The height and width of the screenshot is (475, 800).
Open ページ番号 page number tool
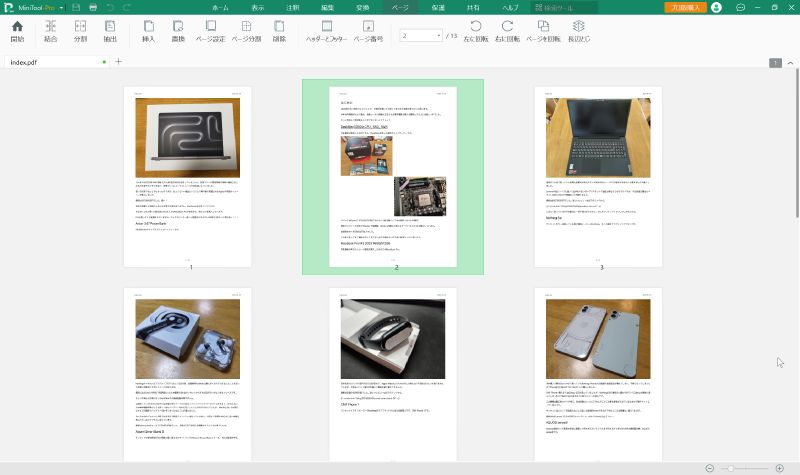[368, 31]
